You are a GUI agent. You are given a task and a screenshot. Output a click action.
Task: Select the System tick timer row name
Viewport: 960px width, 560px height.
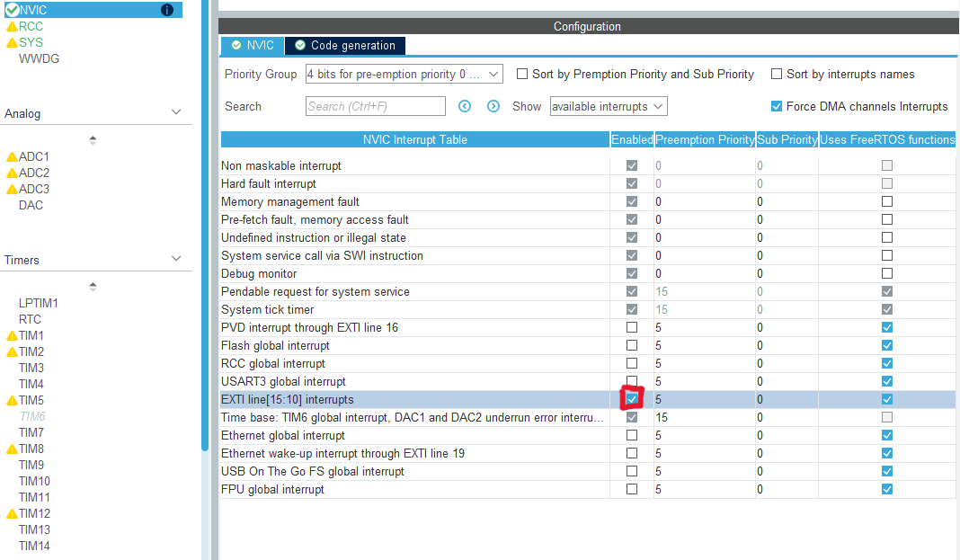[268, 310]
